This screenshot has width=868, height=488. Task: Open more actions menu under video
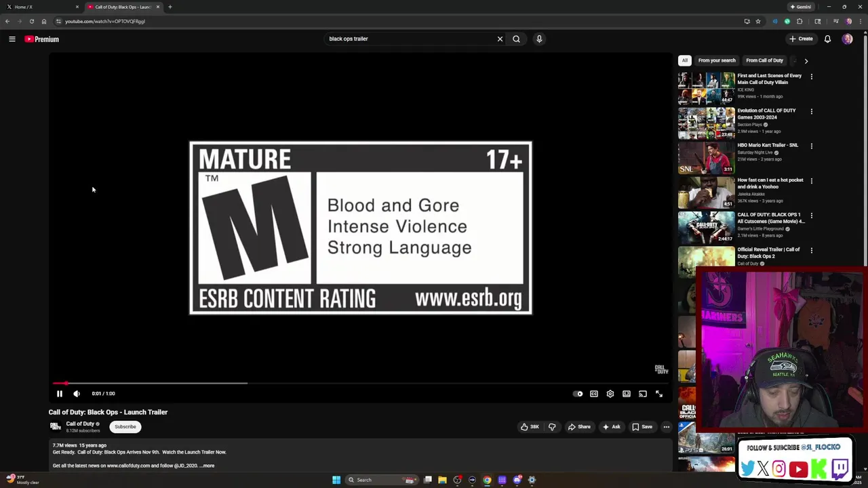pos(667,427)
